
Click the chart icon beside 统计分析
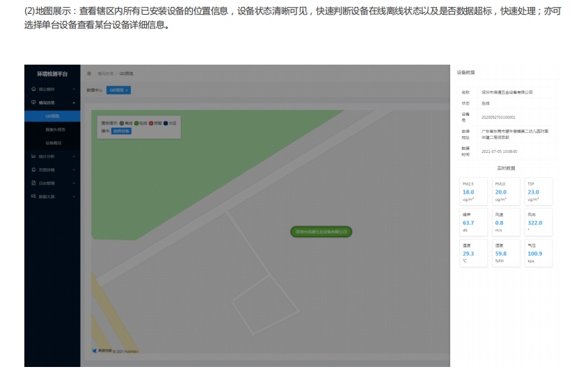(33, 156)
